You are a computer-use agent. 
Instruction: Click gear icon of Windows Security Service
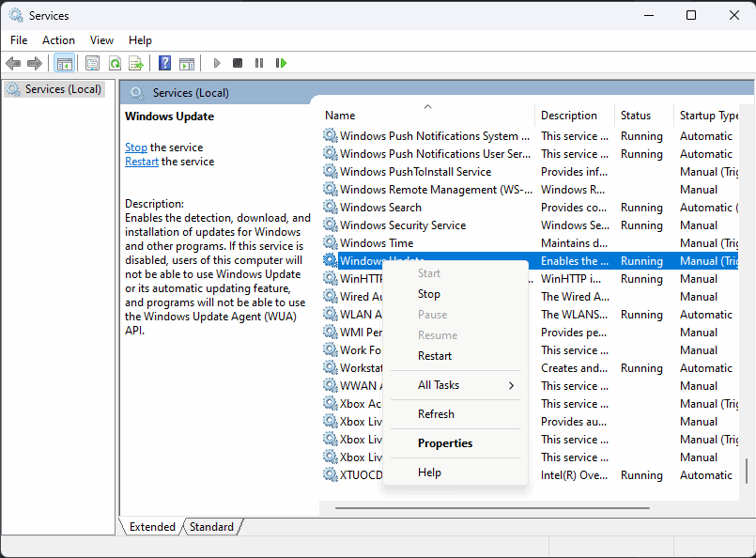tap(331, 225)
